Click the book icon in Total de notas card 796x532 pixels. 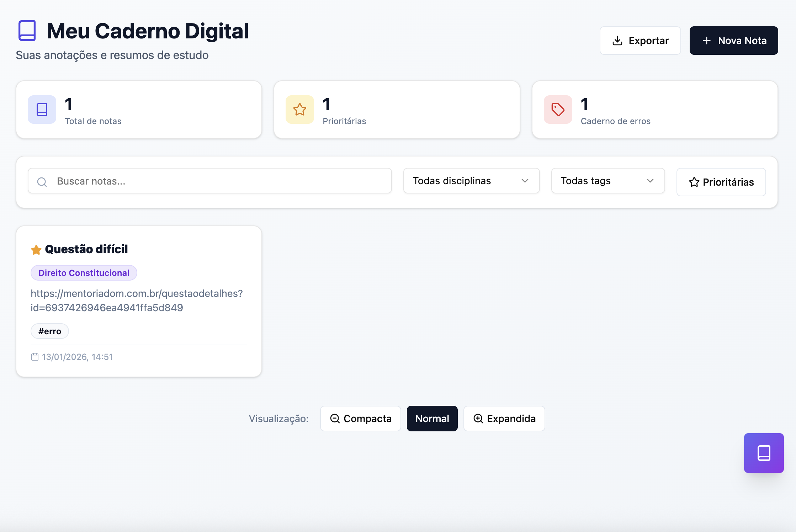click(42, 110)
